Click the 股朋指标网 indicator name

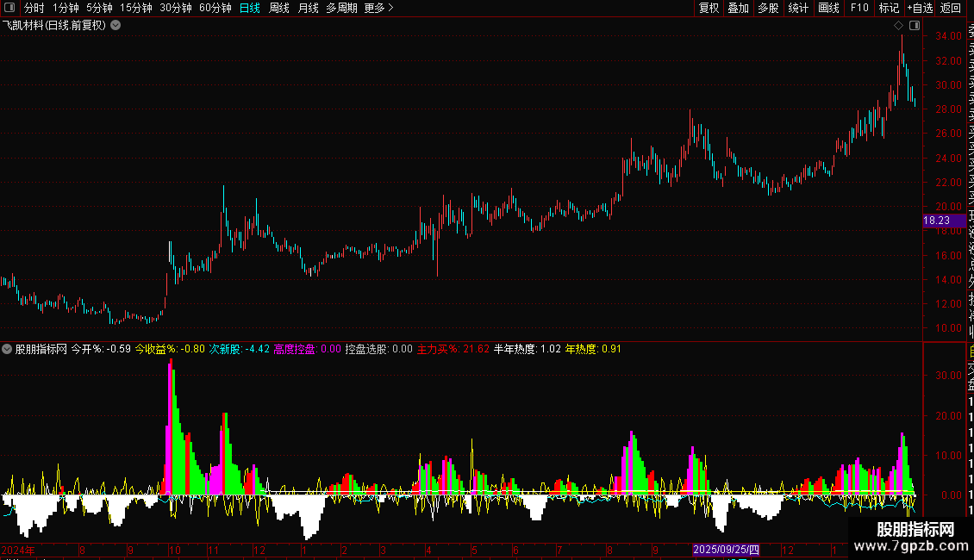tap(41, 349)
